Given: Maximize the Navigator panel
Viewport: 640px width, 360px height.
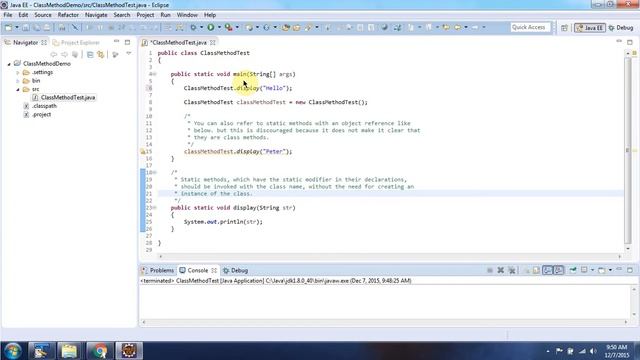Looking at the screenshot, I should point(127,42).
